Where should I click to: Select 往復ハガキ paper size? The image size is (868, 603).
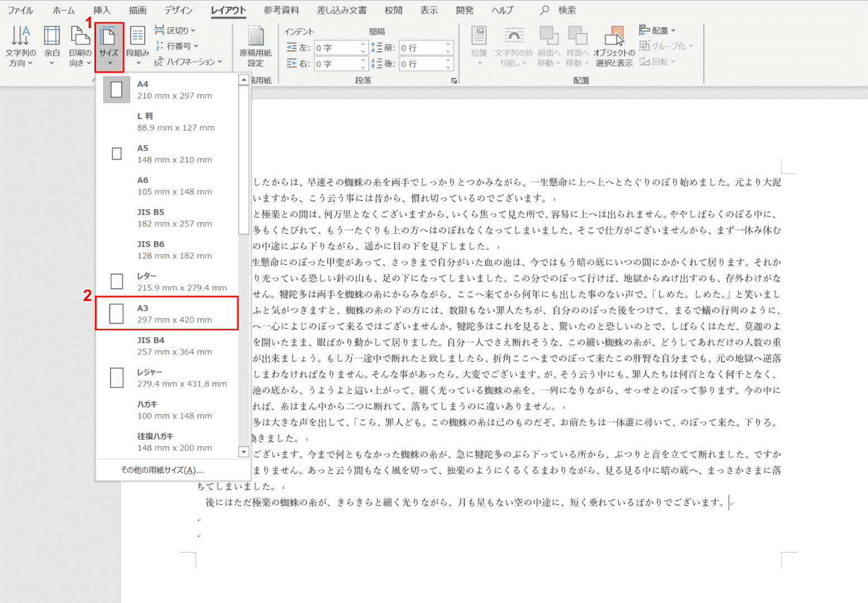click(167, 442)
